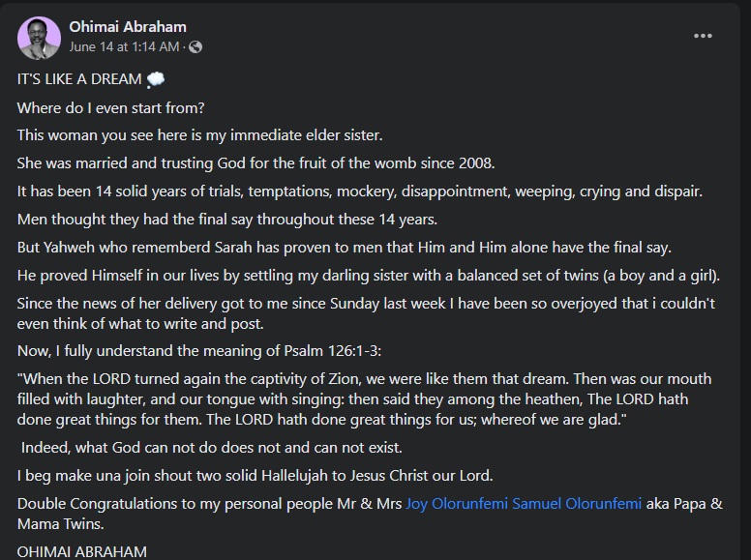
Task: Open the June 14 at 1:14 AM timestamp
Action: (124, 46)
